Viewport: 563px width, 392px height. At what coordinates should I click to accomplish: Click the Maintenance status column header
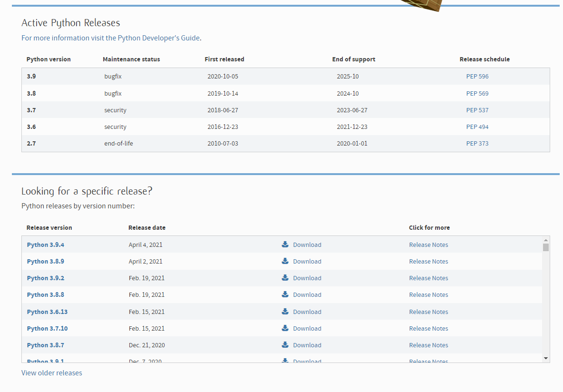pyautogui.click(x=131, y=59)
